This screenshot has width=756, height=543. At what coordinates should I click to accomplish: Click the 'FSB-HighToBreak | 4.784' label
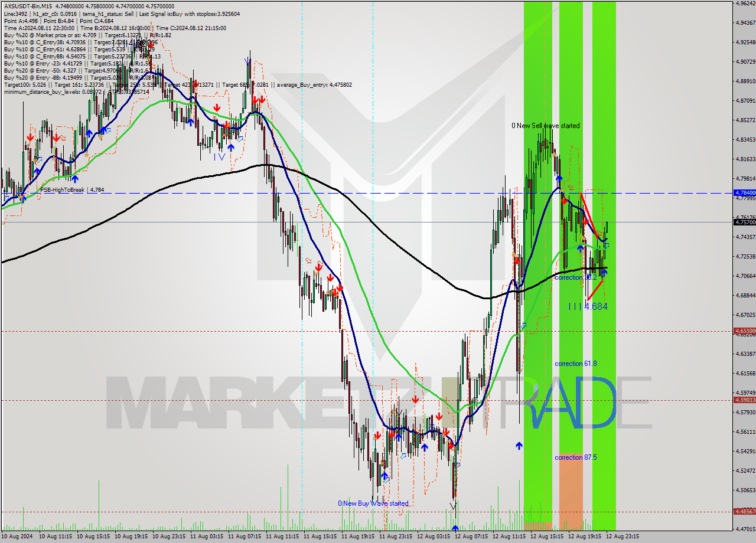tap(71, 190)
